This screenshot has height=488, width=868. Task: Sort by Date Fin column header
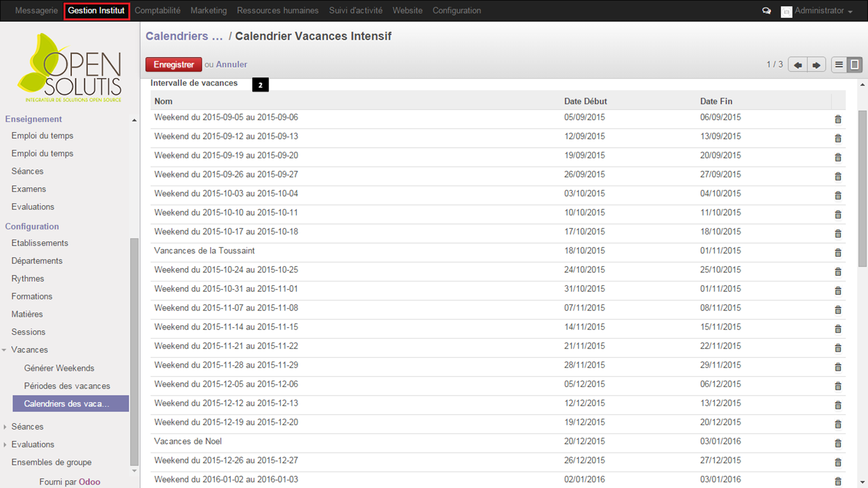(716, 101)
